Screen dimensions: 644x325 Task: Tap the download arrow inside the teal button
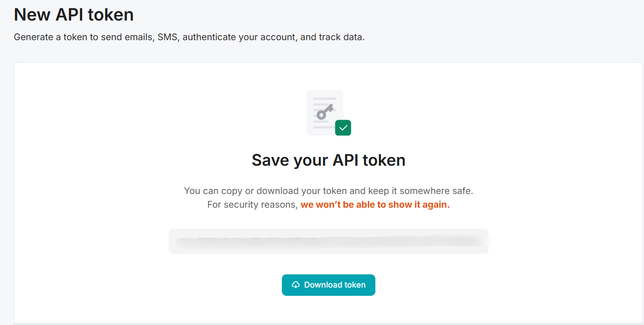296,284
